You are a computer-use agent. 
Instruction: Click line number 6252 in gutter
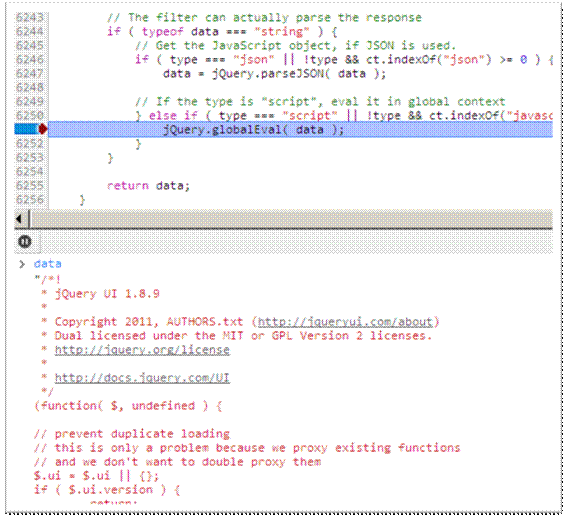pyautogui.click(x=30, y=144)
